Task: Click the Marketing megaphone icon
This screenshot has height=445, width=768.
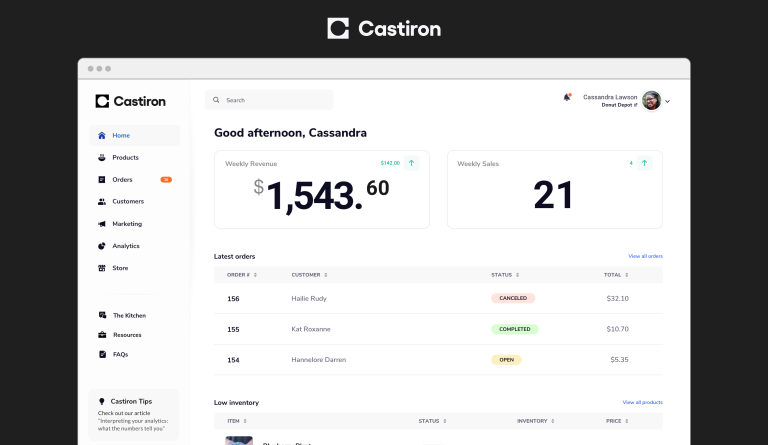Action: coord(102,224)
